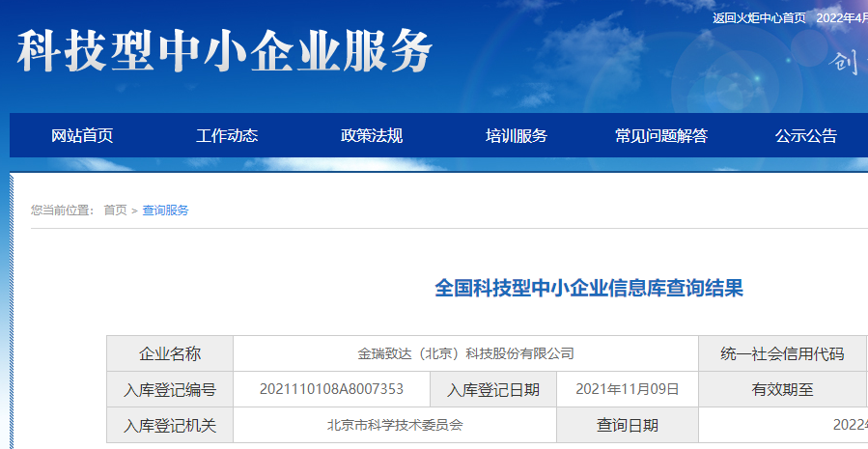Image resolution: width=868 pixels, height=449 pixels.
Task: Select the registration number 2021110108A8007353
Action: (x=331, y=389)
